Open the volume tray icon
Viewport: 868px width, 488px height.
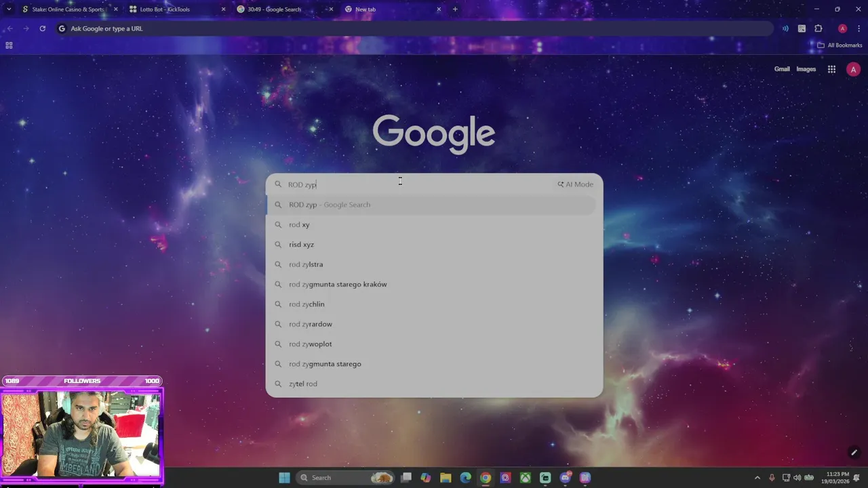[797, 478]
